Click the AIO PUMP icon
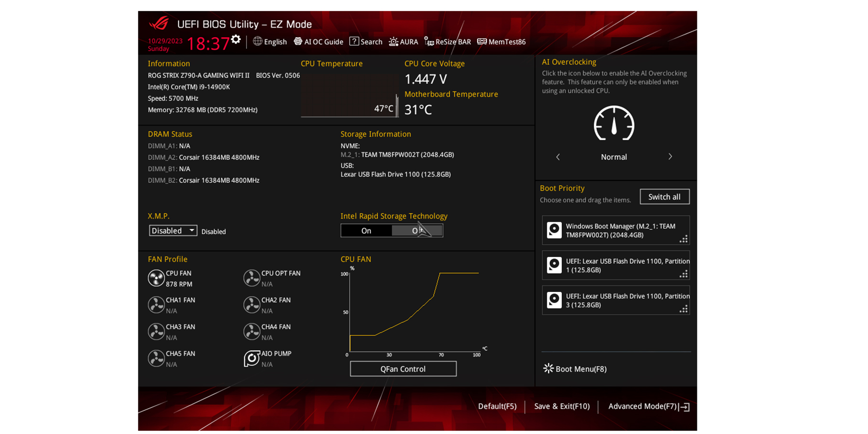868x434 pixels. pos(252,358)
